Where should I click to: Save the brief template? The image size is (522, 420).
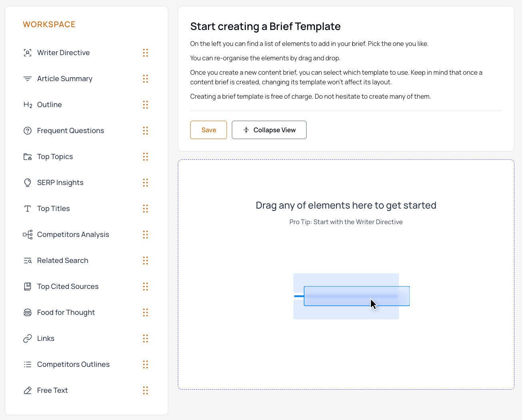pos(208,129)
